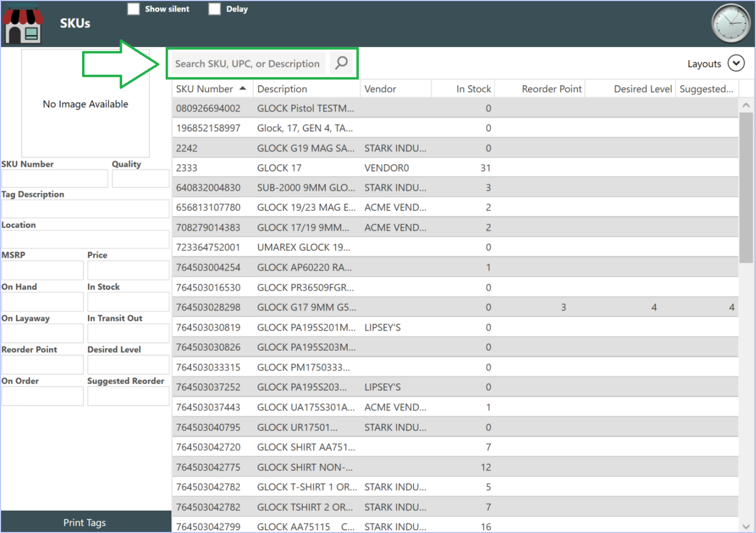Click the Print Tags button
This screenshot has height=533, width=756.
pos(86,522)
